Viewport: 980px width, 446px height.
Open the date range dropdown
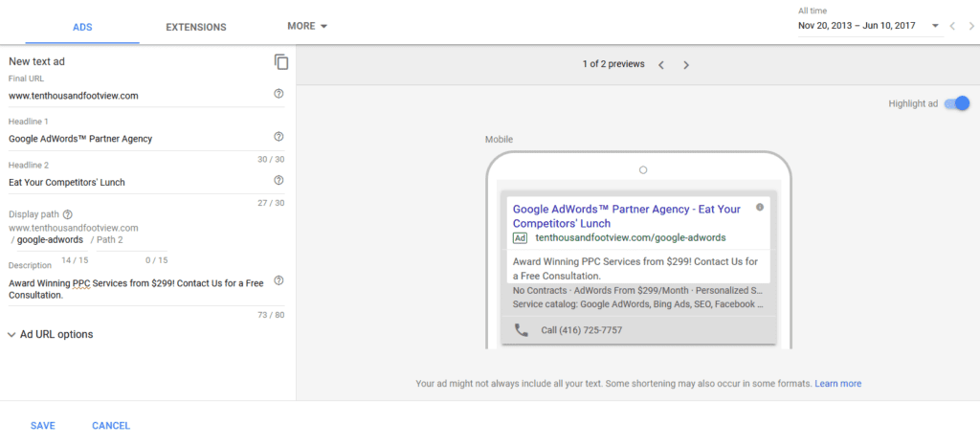(x=869, y=26)
